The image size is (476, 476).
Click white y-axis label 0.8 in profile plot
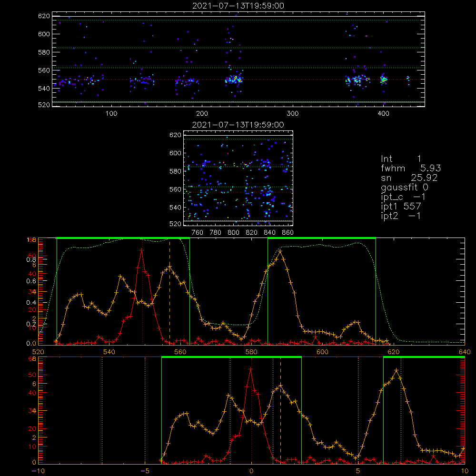point(31,259)
